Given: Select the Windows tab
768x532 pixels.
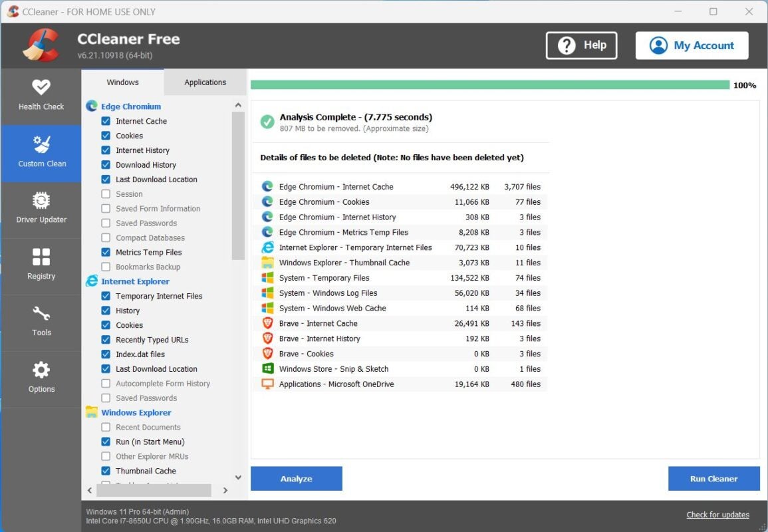Looking at the screenshot, I should 123,82.
